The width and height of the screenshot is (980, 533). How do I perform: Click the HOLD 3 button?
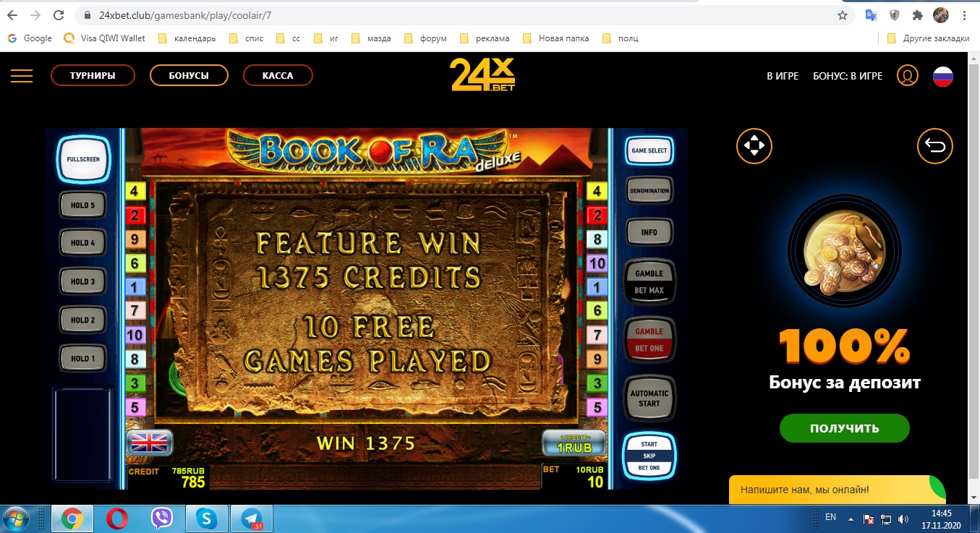(83, 281)
